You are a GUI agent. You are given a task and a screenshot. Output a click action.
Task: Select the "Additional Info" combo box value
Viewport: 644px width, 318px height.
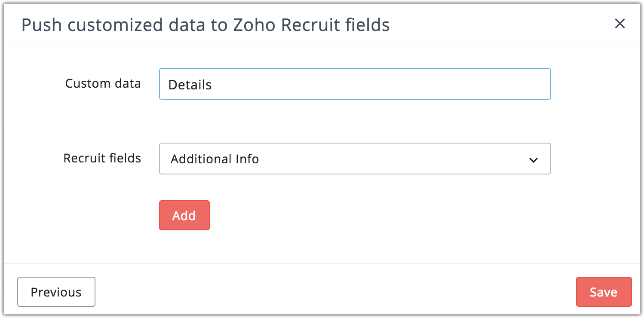tap(215, 159)
